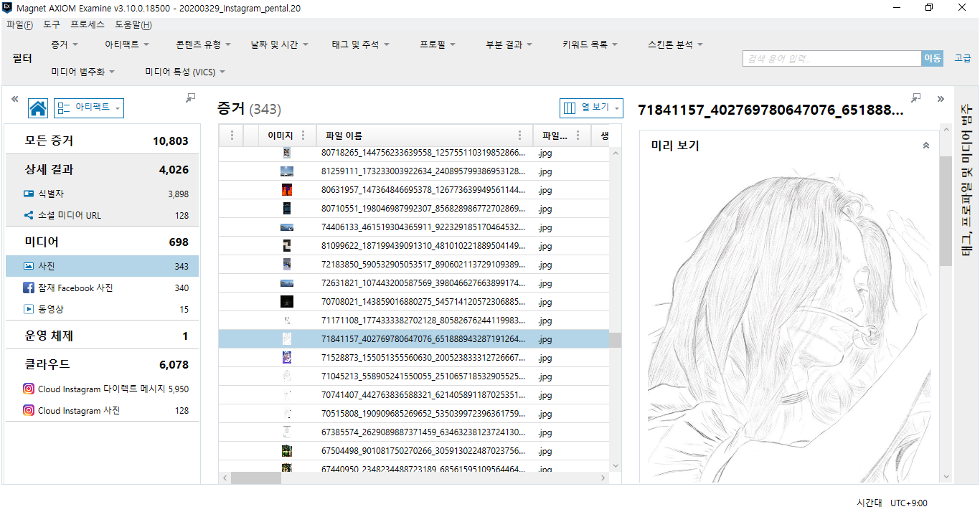Open the 고급 advanced search link
Viewport: 980px width, 522px height.
[962, 59]
